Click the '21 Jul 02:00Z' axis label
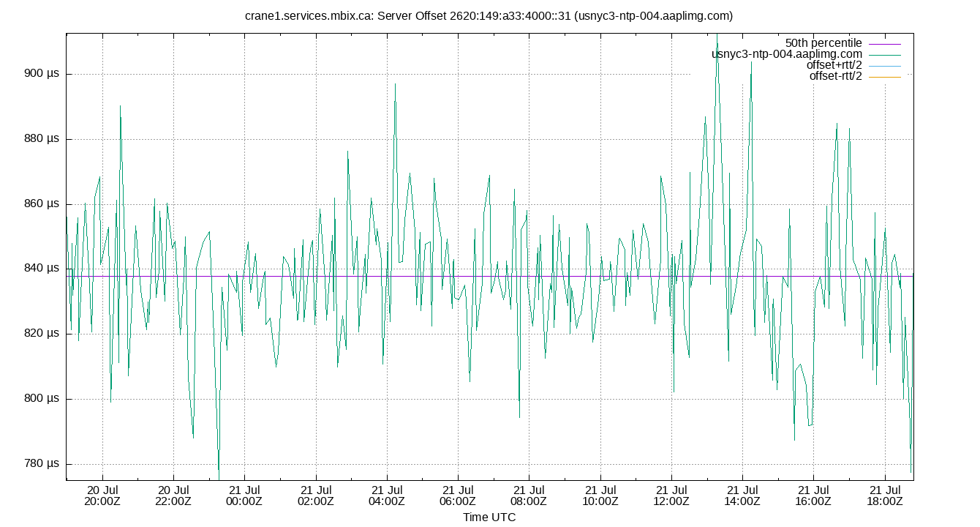This screenshot has height=527, width=980. tap(316, 496)
